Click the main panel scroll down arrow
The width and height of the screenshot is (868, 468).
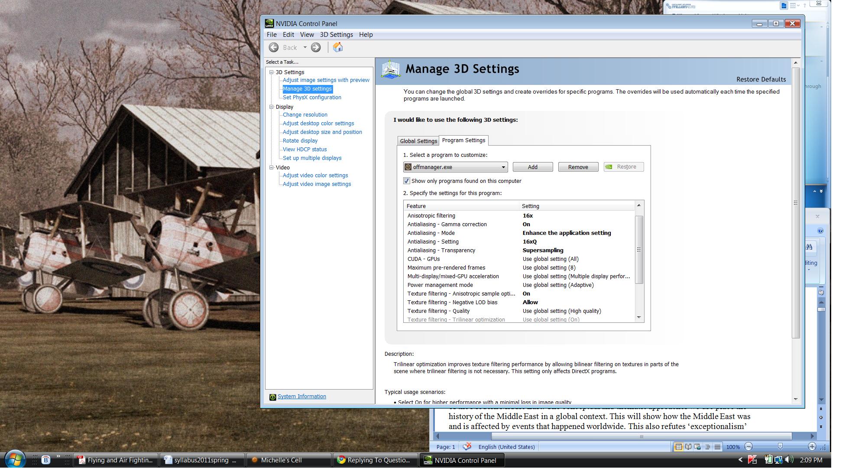pyautogui.click(x=795, y=399)
